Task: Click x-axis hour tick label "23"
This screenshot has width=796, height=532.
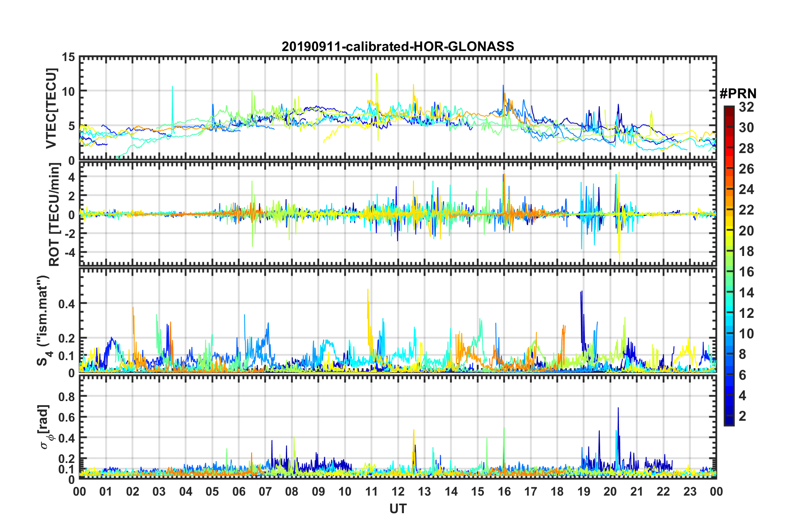Action: 690,491
